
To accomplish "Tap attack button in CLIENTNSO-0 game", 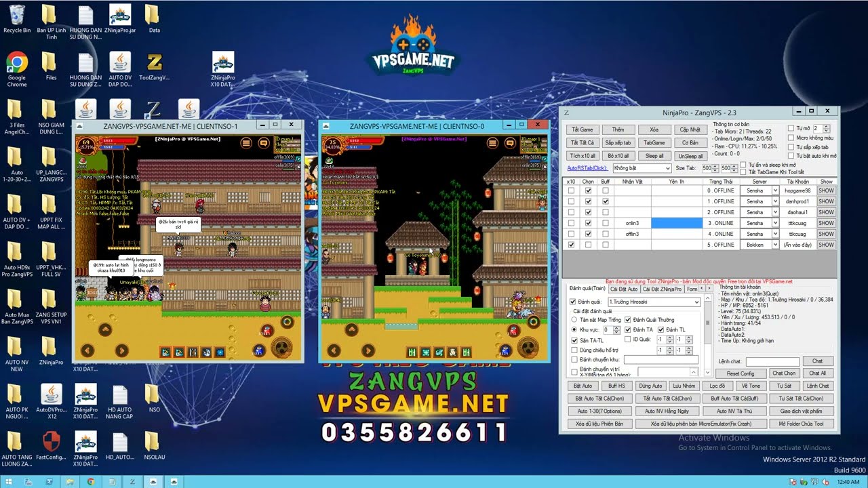I will (x=527, y=348).
